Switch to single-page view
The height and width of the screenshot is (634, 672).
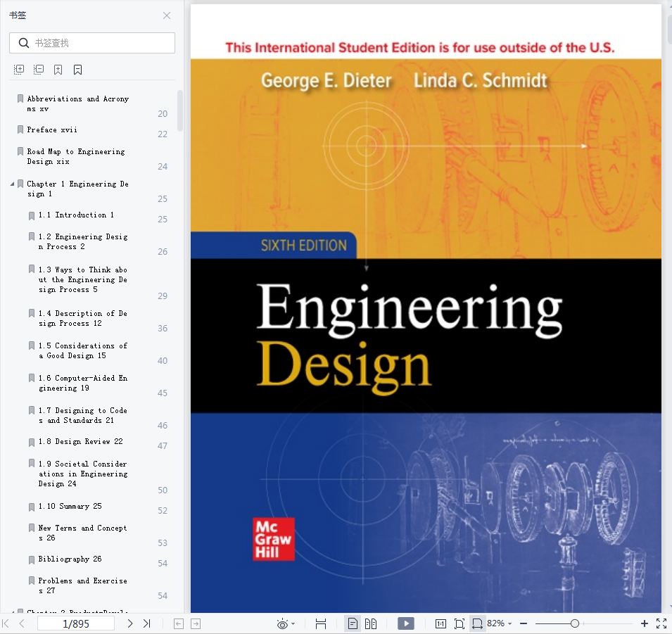click(x=353, y=623)
